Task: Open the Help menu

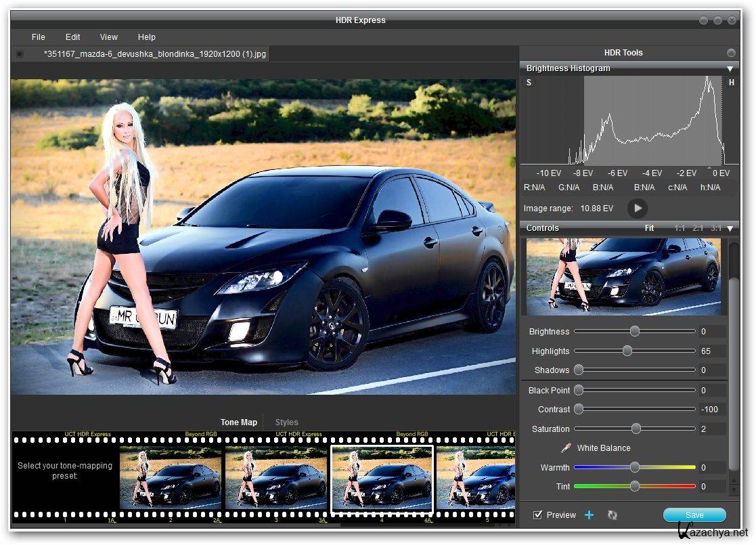Action: pyautogui.click(x=146, y=37)
